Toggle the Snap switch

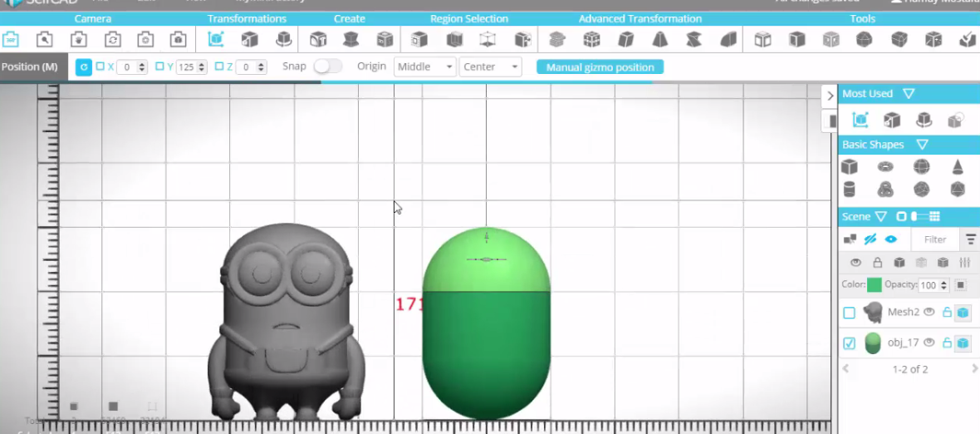[x=327, y=67]
